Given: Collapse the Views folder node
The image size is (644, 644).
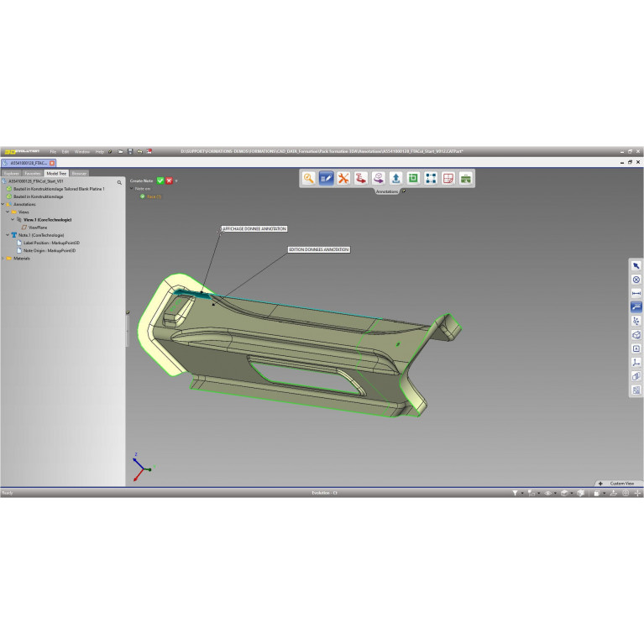Looking at the screenshot, I should tap(8, 212).
